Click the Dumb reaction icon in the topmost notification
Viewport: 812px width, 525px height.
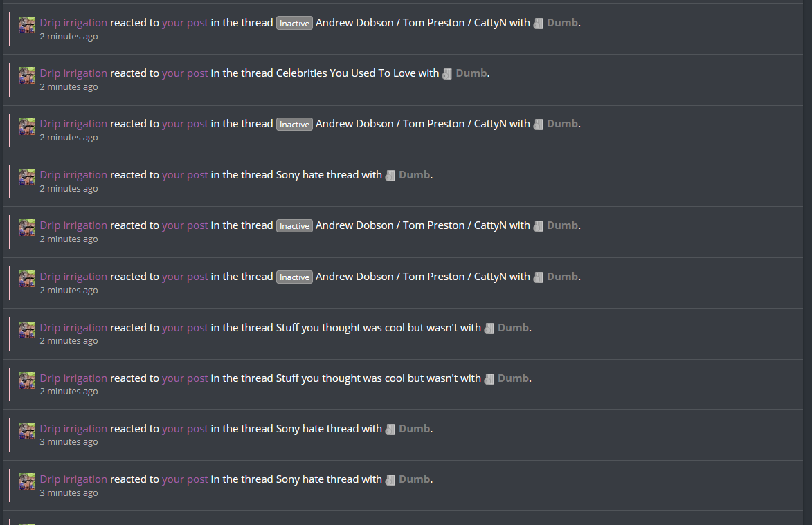538,24
